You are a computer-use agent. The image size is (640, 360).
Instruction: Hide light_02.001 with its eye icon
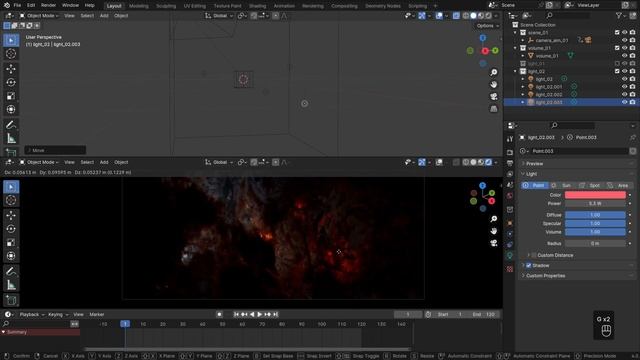coord(624,87)
